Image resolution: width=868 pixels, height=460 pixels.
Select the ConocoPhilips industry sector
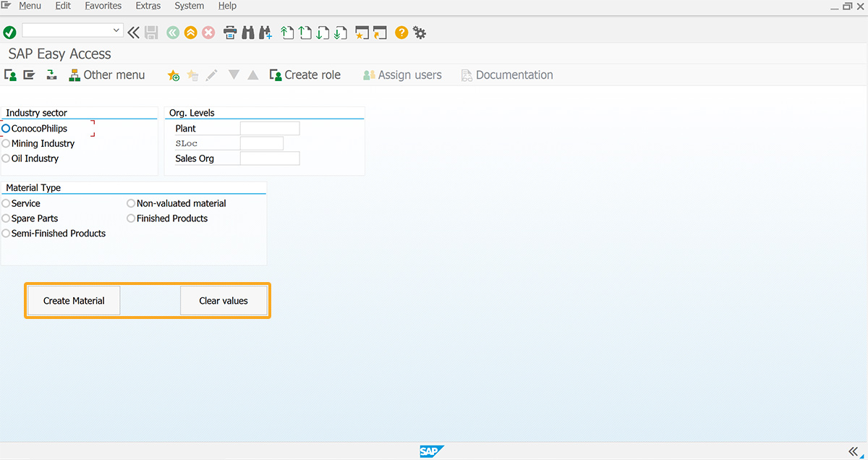click(7, 129)
